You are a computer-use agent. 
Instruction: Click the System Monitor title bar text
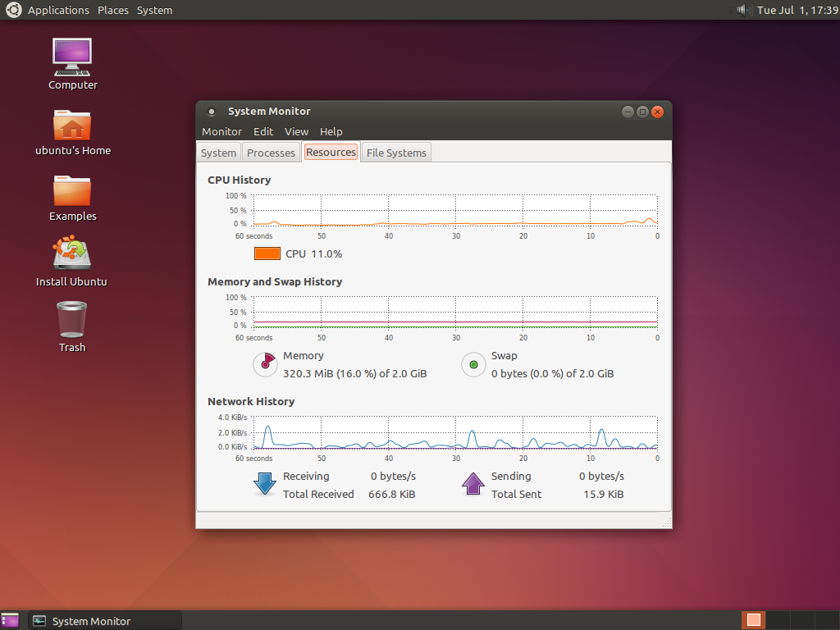(269, 111)
